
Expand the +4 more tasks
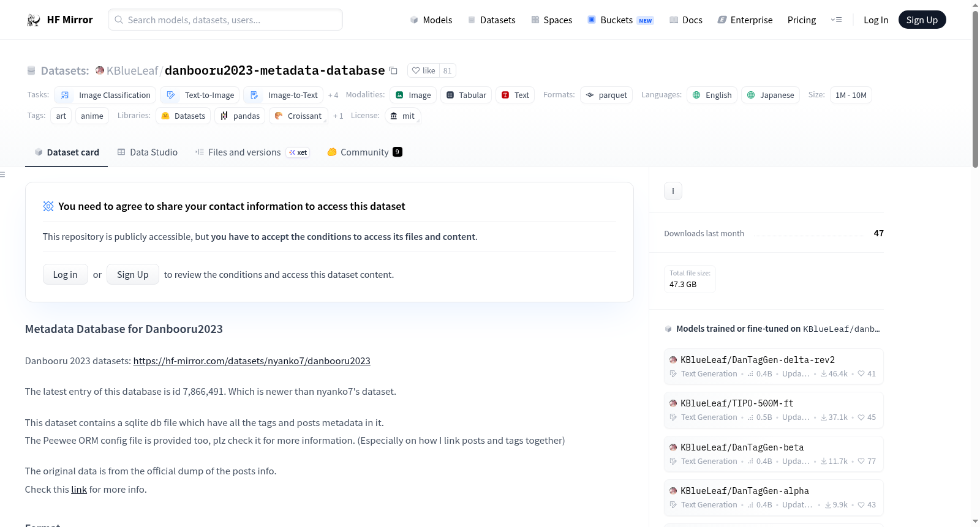click(x=333, y=95)
